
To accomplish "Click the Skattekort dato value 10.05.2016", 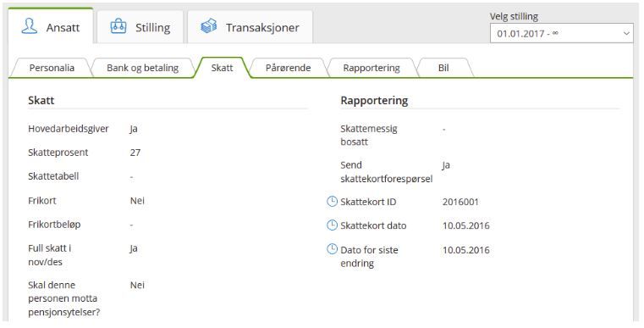I will (466, 225).
